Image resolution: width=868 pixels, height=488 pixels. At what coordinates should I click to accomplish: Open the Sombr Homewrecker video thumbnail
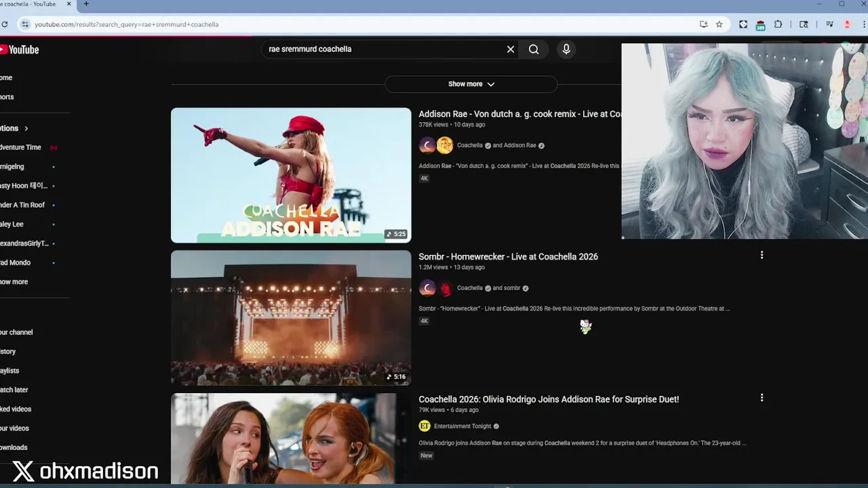(291, 318)
